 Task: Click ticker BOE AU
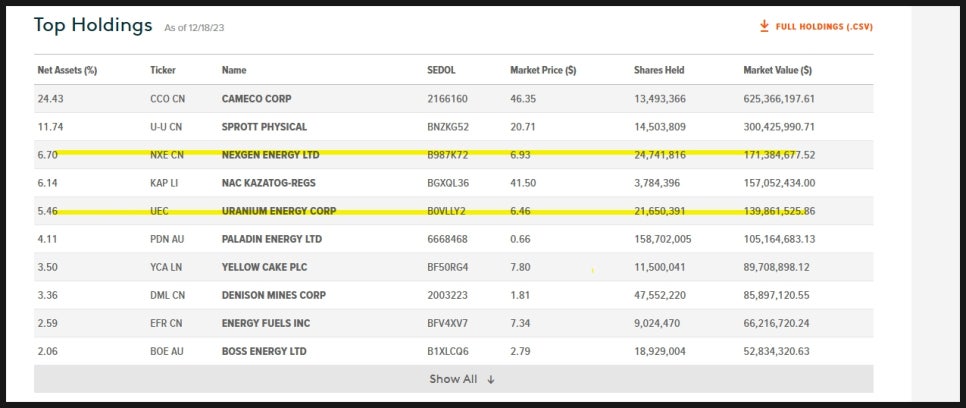(166, 352)
